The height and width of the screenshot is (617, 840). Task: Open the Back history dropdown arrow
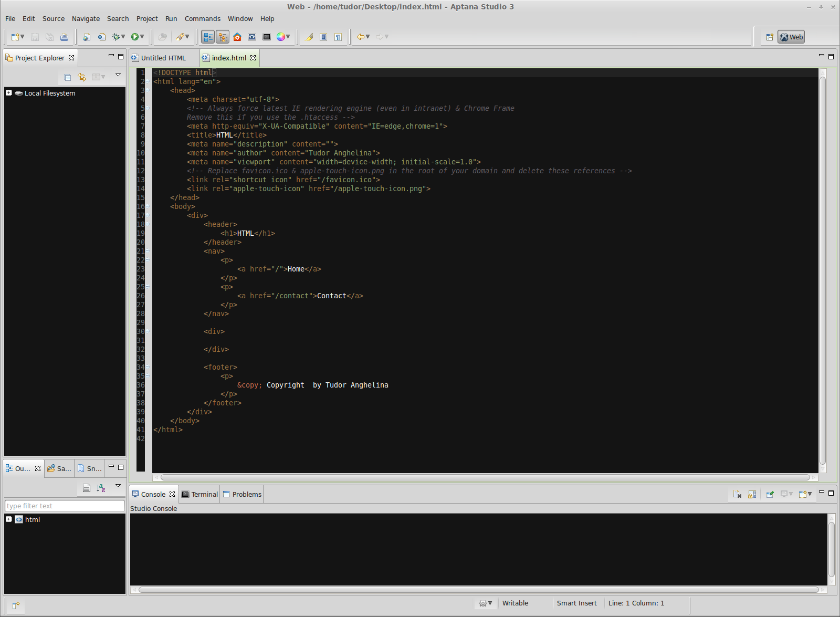(x=368, y=37)
